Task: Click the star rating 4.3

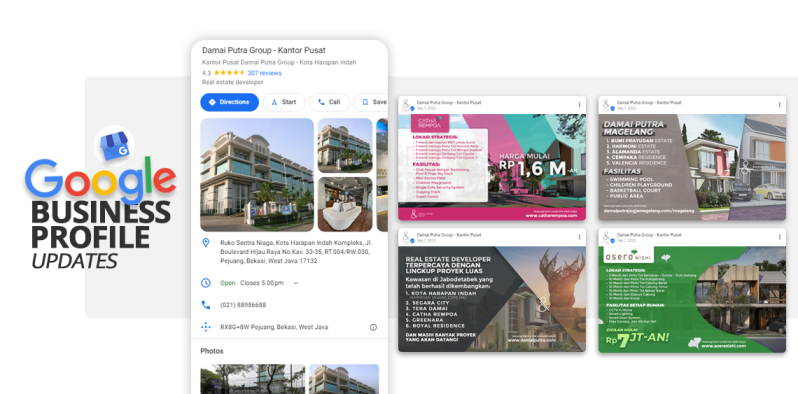Action: (223, 73)
